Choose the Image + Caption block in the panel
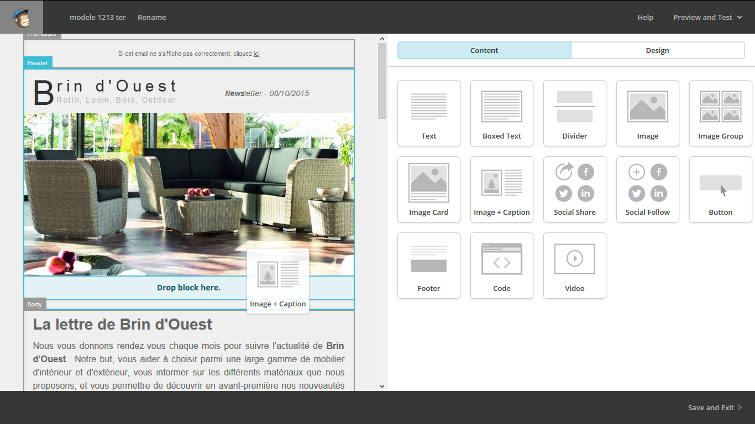755x424 pixels. (x=502, y=190)
